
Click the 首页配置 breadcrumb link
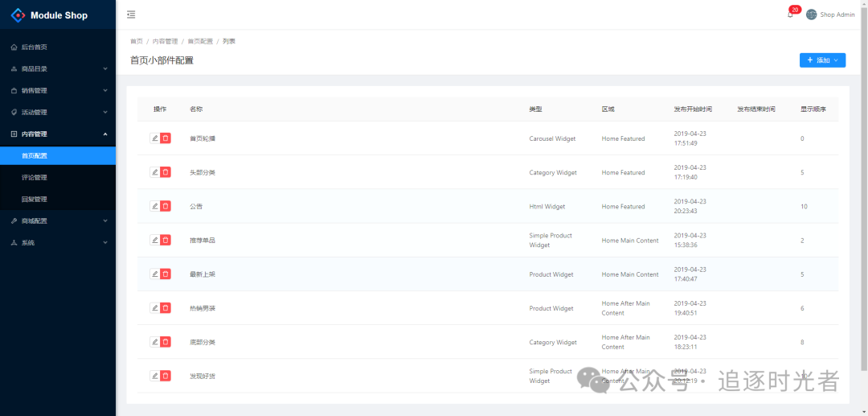point(200,41)
